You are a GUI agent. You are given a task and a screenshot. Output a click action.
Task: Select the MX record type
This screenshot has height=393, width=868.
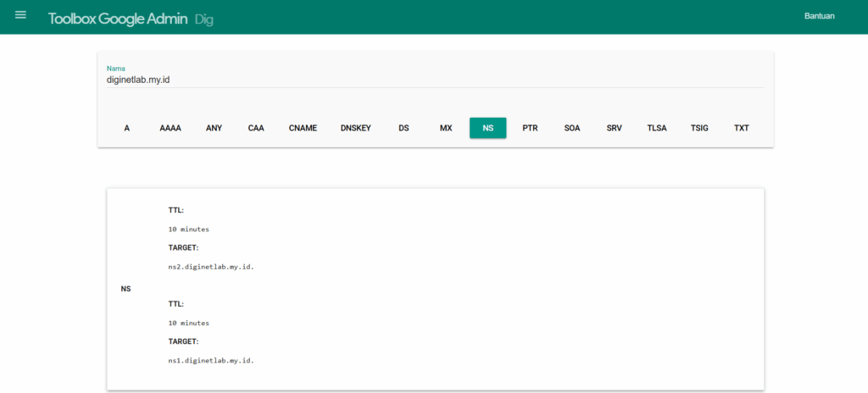click(446, 128)
